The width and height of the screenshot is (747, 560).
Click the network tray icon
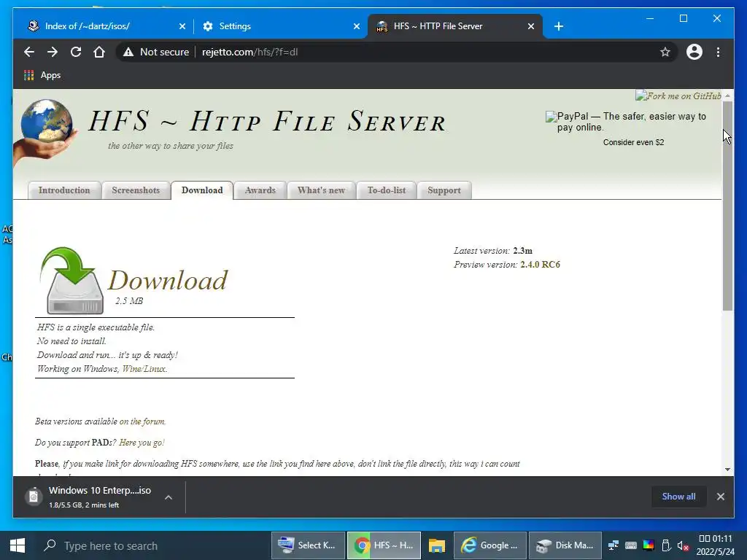(x=614, y=545)
